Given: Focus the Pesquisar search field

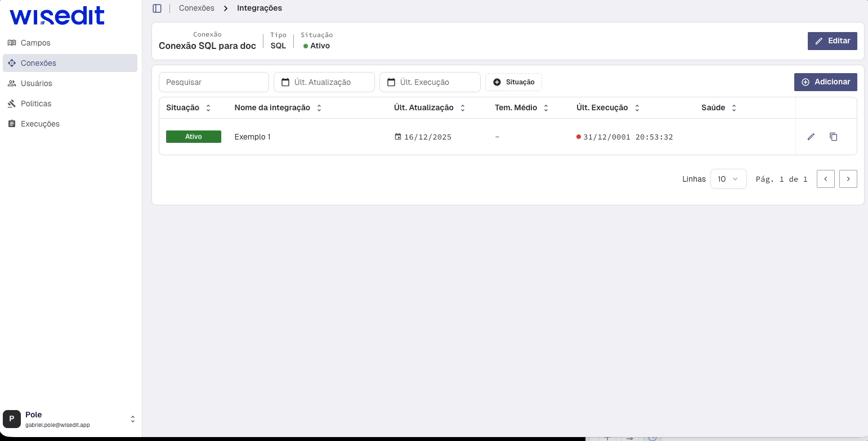Looking at the screenshot, I should tap(214, 82).
